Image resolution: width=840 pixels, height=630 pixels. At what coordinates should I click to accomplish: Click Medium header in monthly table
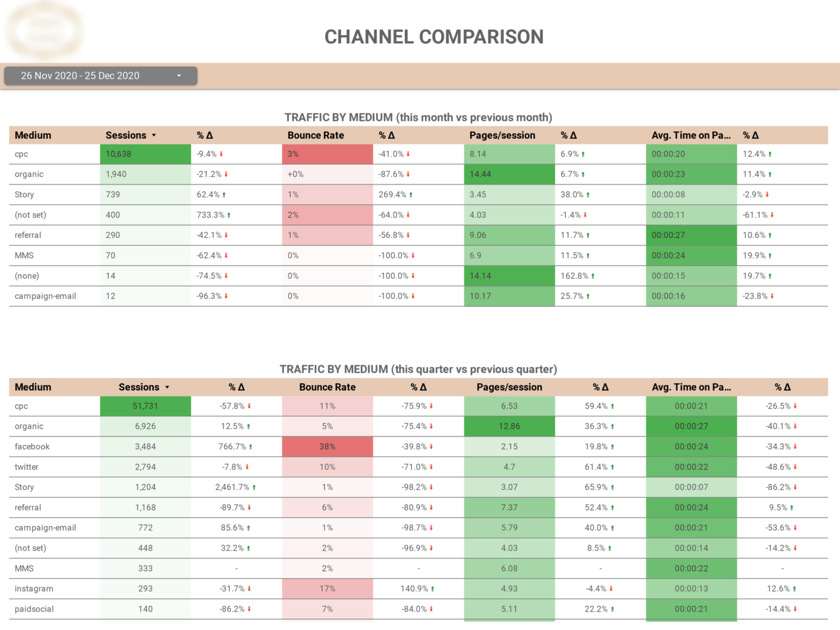(33, 135)
